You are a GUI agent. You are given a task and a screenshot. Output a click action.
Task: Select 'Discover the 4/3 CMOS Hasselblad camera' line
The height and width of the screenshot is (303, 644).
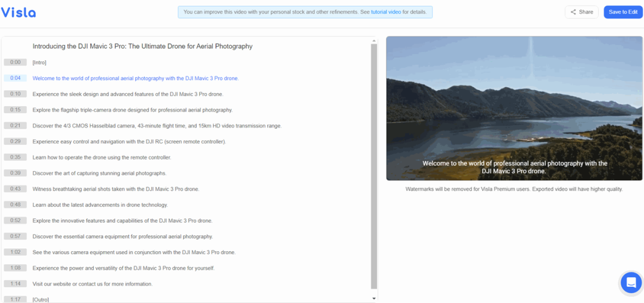point(157,126)
